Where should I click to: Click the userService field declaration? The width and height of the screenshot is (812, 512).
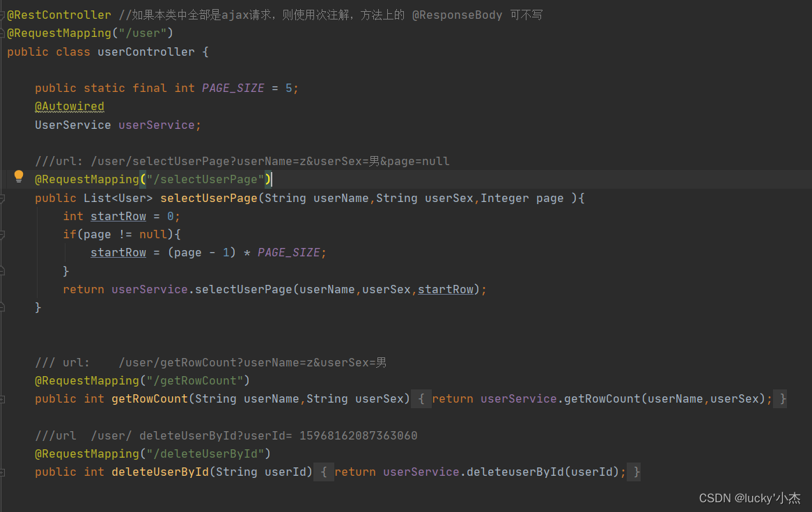(157, 125)
